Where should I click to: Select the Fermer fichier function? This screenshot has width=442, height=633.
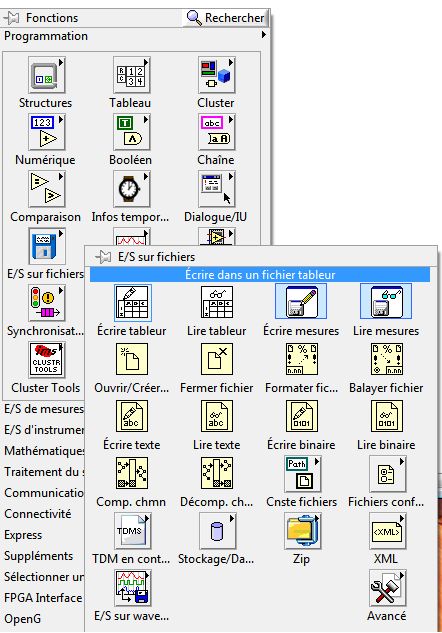pos(217,359)
